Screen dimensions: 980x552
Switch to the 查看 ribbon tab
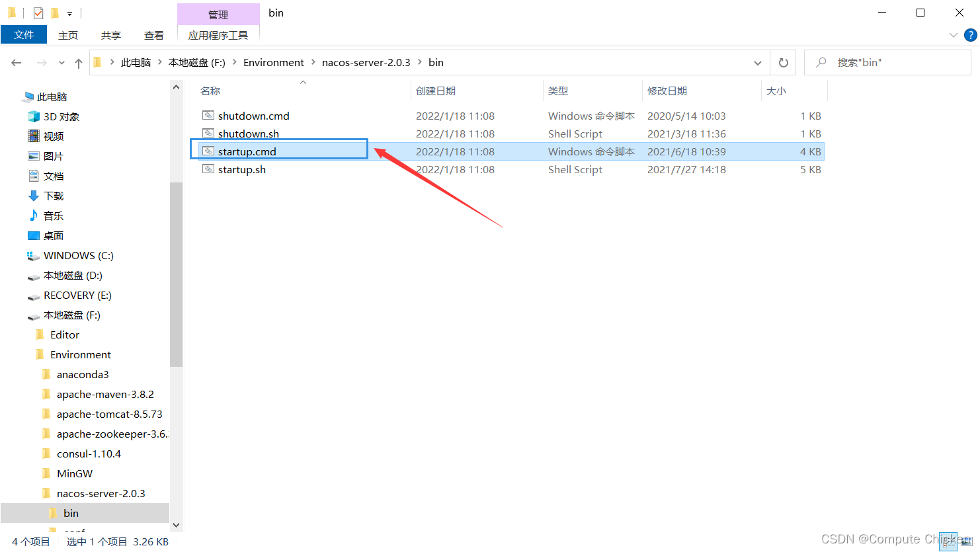pos(154,35)
